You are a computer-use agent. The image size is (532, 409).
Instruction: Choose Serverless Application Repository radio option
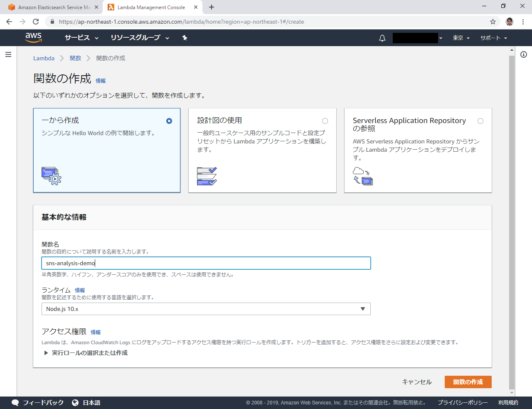pyautogui.click(x=480, y=121)
